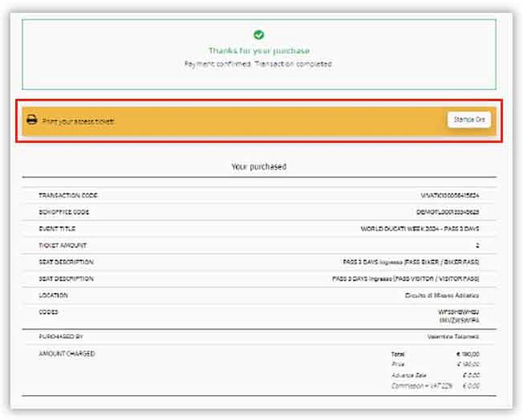Click the Commission + VAT 22% line
523x420 pixels.
(434, 386)
